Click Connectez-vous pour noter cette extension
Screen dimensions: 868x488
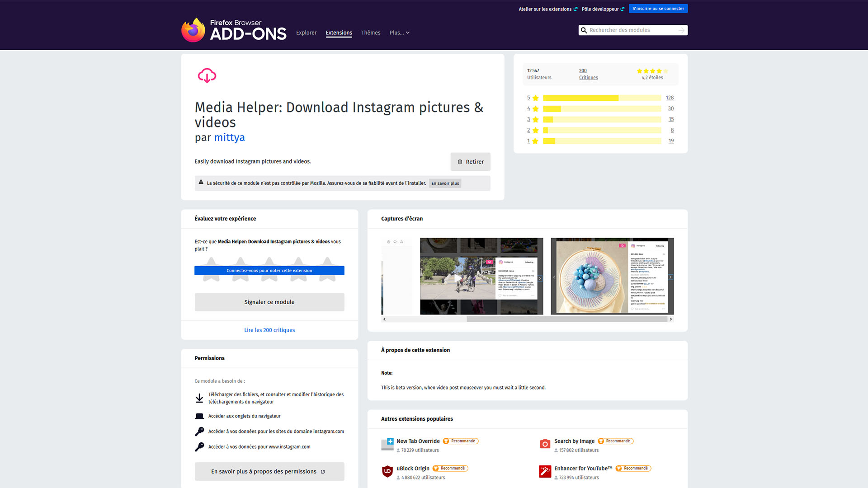point(269,271)
